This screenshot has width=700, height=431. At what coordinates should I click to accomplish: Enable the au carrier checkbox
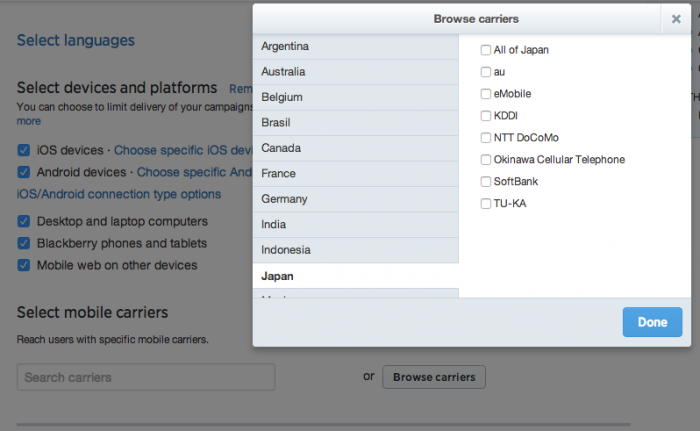(x=486, y=72)
